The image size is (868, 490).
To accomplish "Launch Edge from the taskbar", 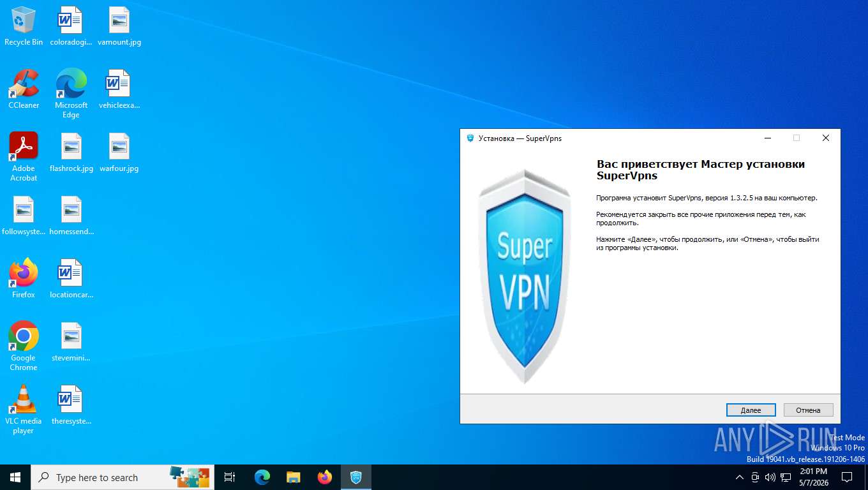I will tap(262, 477).
